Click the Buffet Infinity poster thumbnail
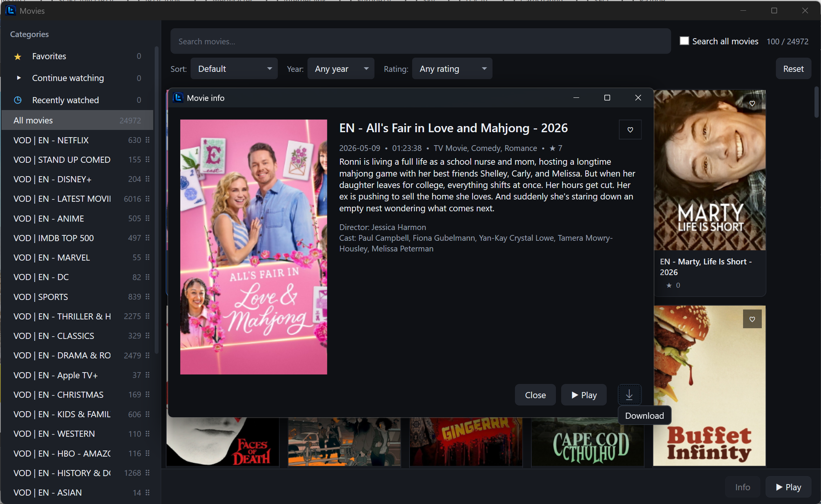Viewport: 821px width, 504px height. click(x=710, y=386)
